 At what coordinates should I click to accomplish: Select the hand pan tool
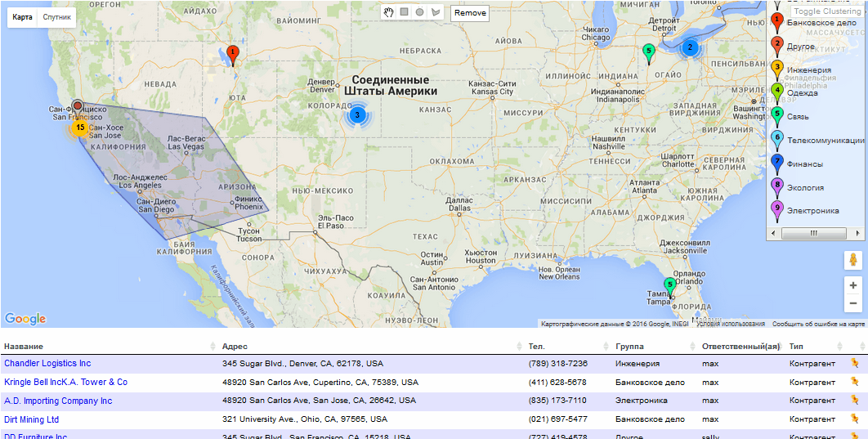(x=389, y=12)
